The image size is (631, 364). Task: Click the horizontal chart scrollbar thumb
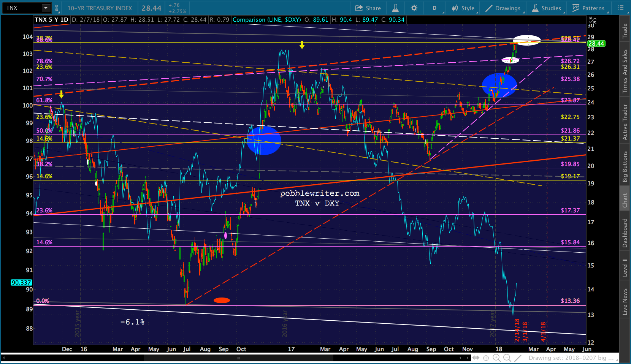(x=239, y=358)
